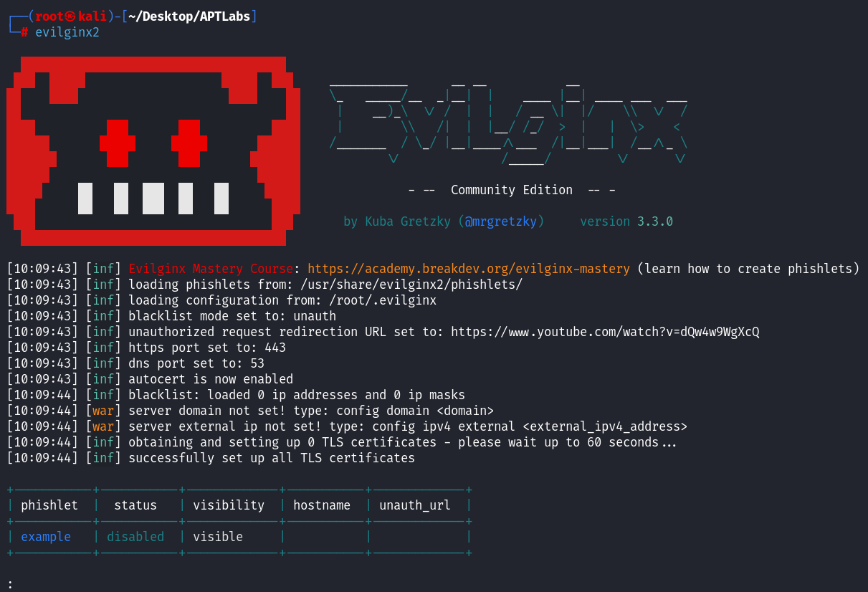Click the version 3.3.0 number
868x592 pixels.
[x=654, y=221]
